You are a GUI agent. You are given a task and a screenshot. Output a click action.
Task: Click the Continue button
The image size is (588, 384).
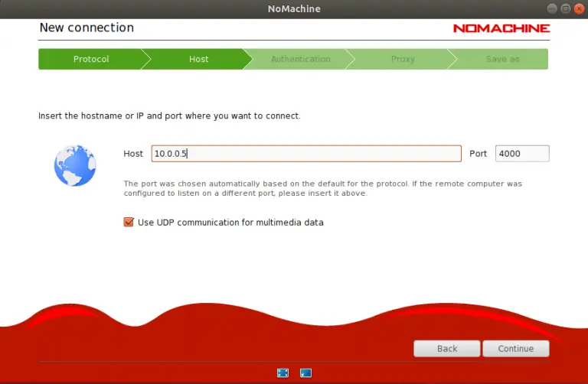[x=516, y=348]
